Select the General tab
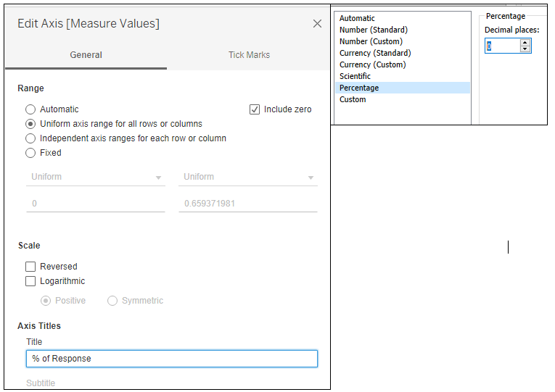Screen dimensions: 555x392 coord(86,55)
